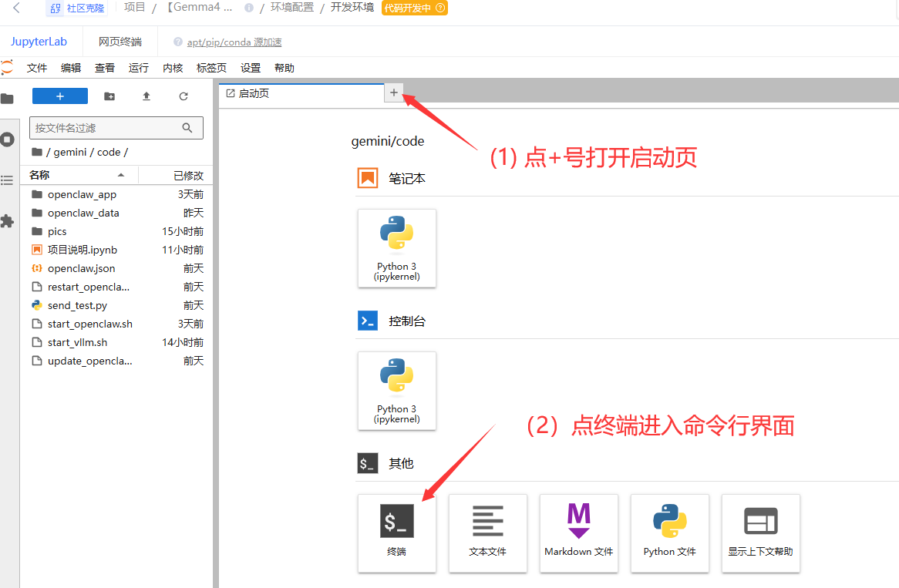Launch Python 3 console under 控制台

[397, 391]
